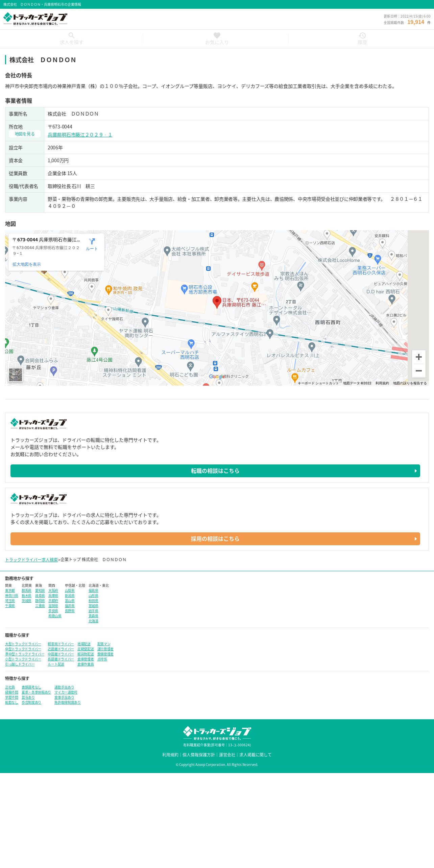Switch the map to satellite thumbnail

(x=16, y=375)
